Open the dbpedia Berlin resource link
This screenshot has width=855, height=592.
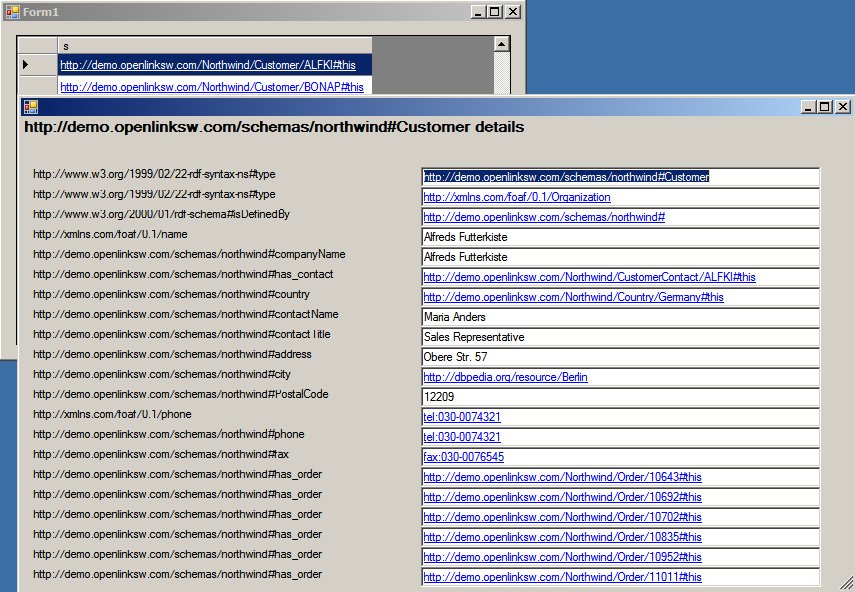[505, 377]
